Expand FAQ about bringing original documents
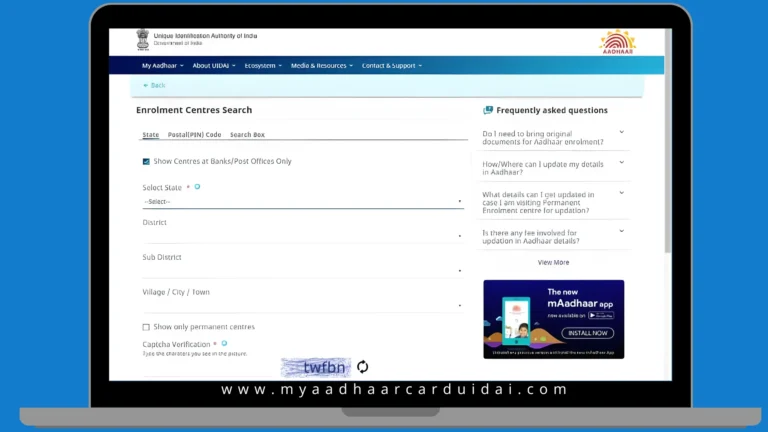 [x=553, y=138]
